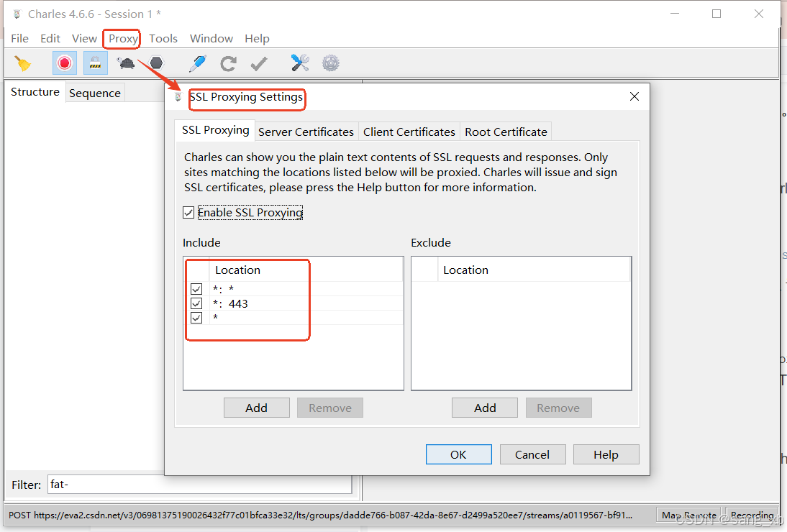The image size is (787, 532).
Task: Click Remove under the Exclude list
Action: click(558, 408)
